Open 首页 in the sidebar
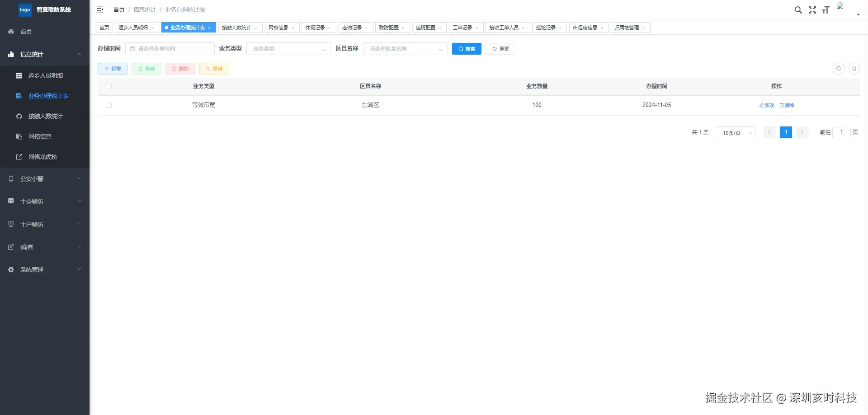 pyautogui.click(x=45, y=32)
